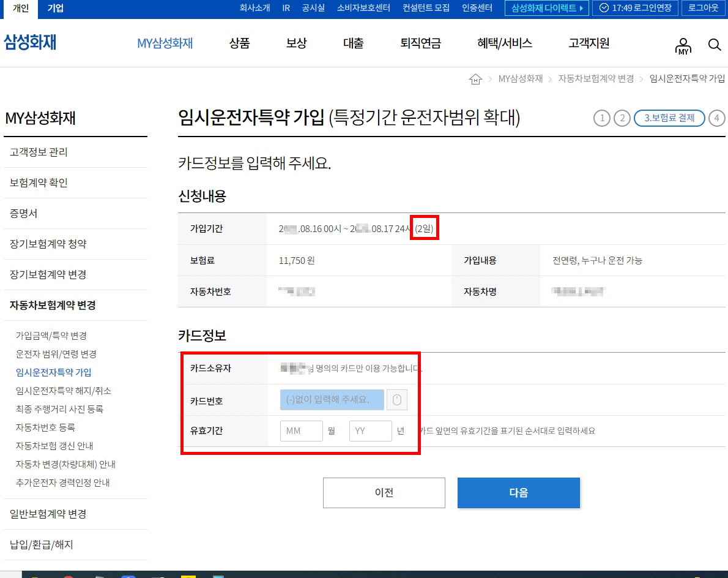Select 자동차번호 등록 submenu
This screenshot has width=728, height=578.
pyautogui.click(x=45, y=427)
